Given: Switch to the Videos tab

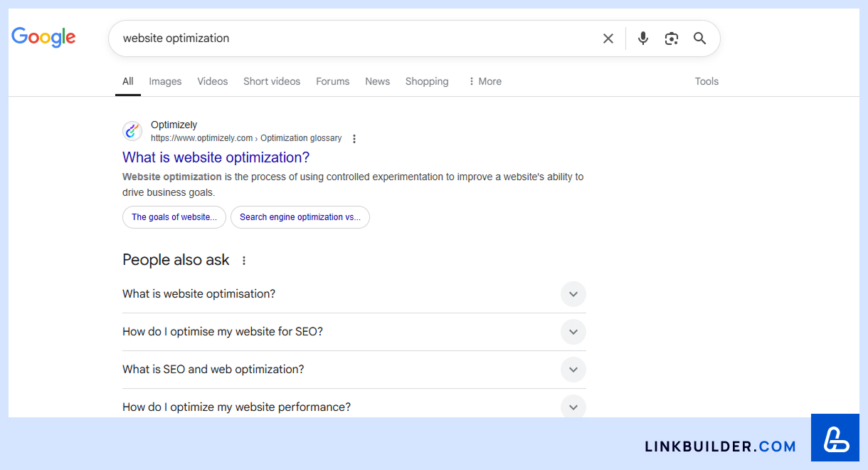Looking at the screenshot, I should coord(213,81).
